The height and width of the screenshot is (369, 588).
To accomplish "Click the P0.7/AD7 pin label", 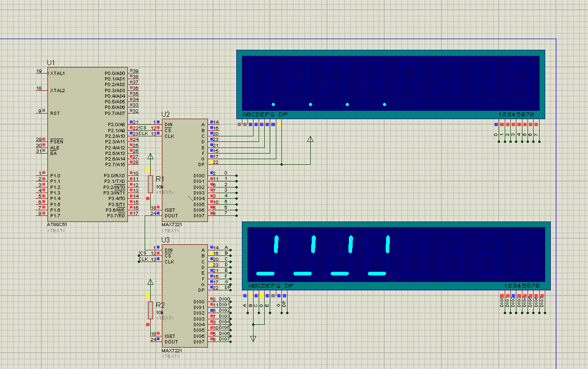I will tap(115, 113).
